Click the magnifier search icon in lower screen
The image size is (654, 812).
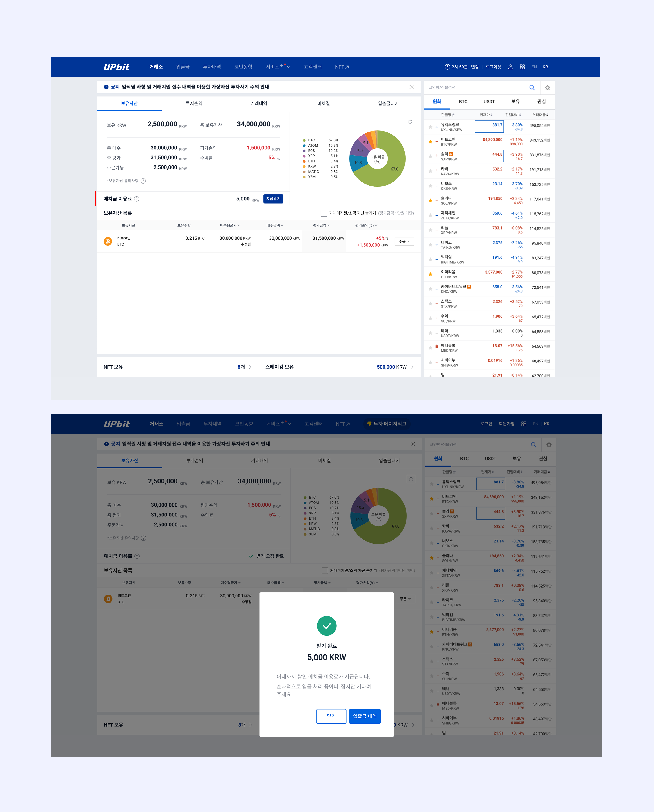(x=533, y=445)
